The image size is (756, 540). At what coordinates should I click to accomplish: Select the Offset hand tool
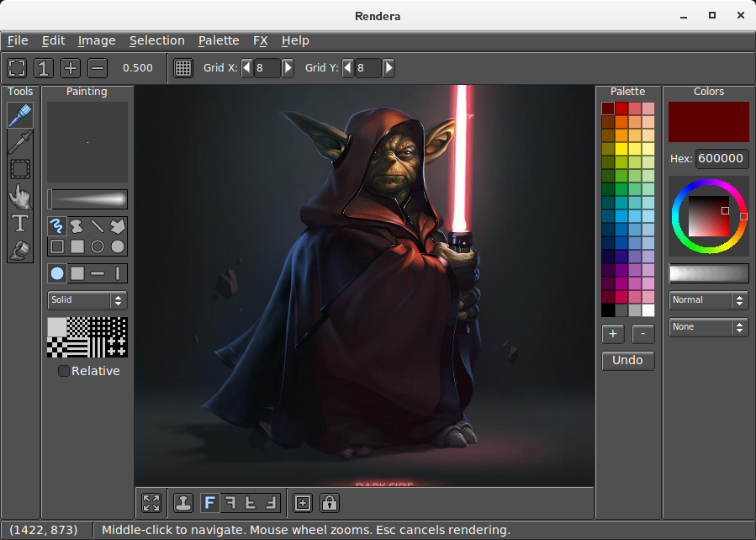click(19, 196)
